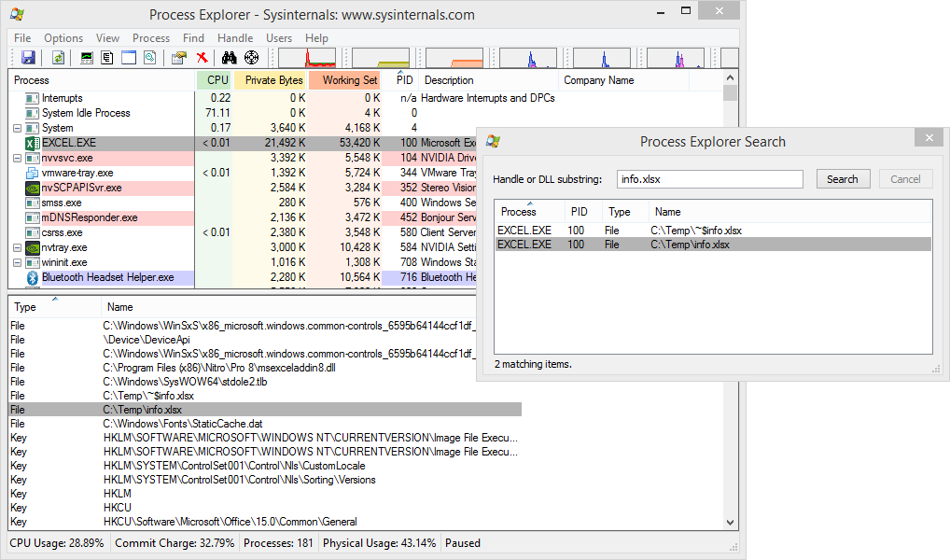
Task: Click the icon beside Interrupts row
Action: pyautogui.click(x=32, y=98)
